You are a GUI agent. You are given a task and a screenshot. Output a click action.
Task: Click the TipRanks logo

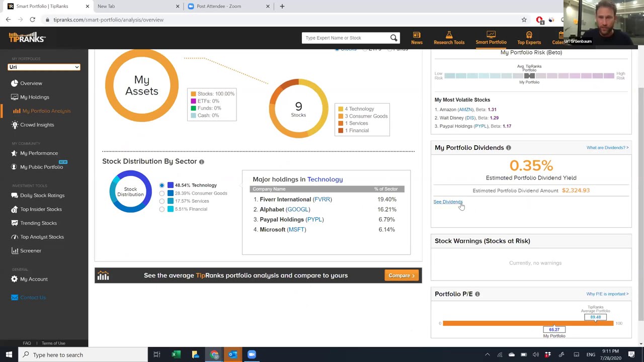click(27, 37)
